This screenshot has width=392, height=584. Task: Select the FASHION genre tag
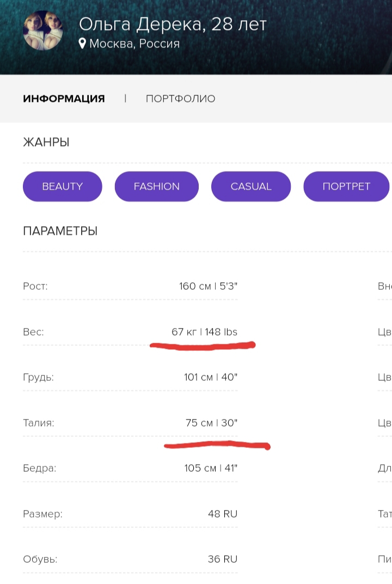pyautogui.click(x=156, y=186)
